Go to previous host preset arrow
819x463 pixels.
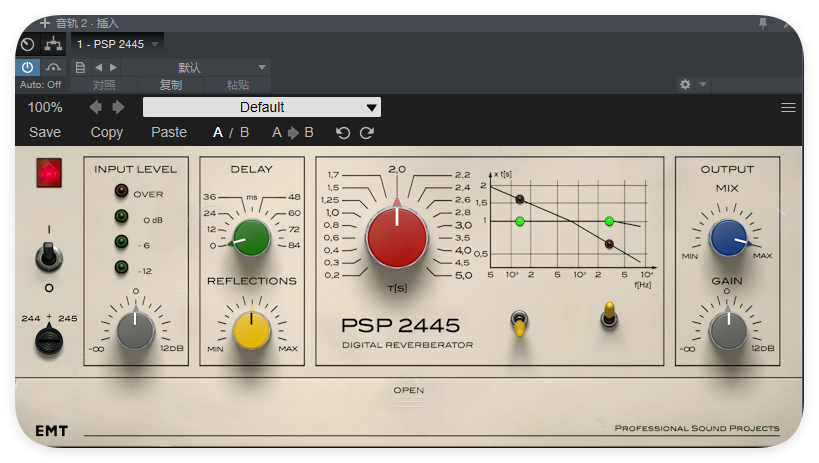tap(98, 67)
